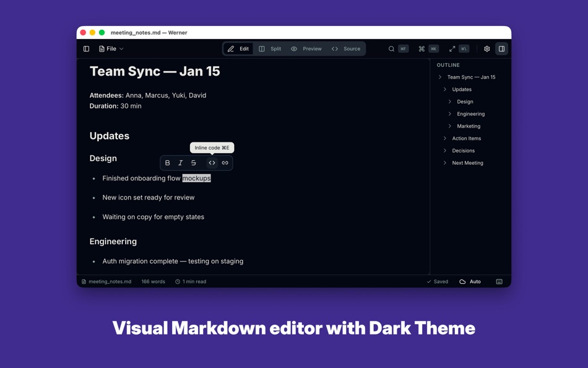The width and height of the screenshot is (588, 368).
Task: Click the 166 words counter
Action: click(x=153, y=282)
